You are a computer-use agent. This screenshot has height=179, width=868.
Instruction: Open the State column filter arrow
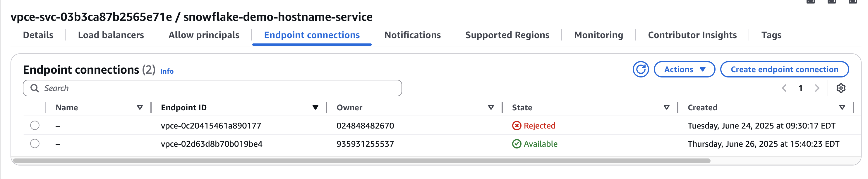pyautogui.click(x=666, y=107)
